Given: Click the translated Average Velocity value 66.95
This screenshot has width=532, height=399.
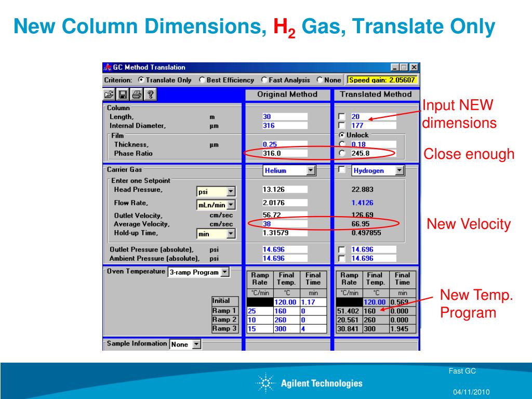Looking at the screenshot, I should [x=361, y=223].
